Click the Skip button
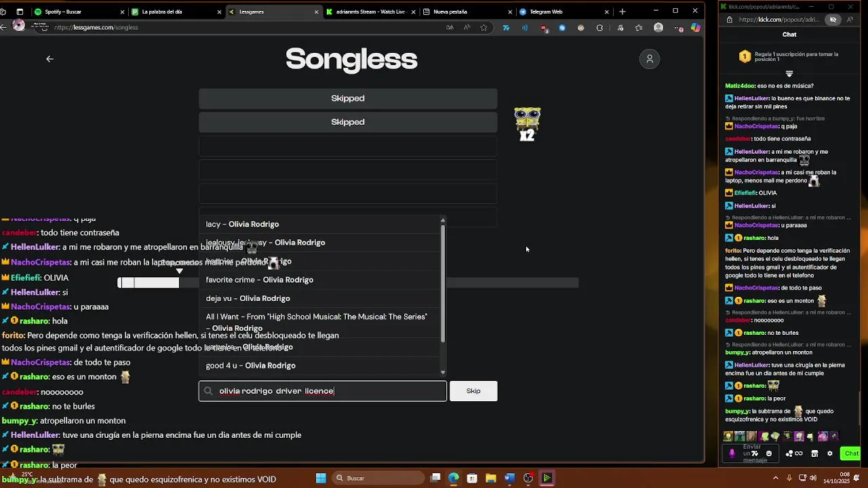868x488 pixels. pos(473,391)
